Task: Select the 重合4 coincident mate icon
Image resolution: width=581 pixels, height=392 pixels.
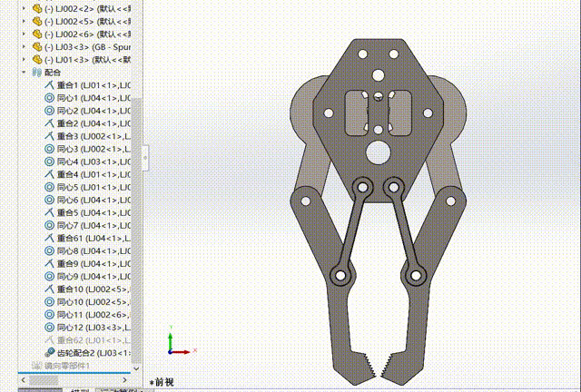Action: click(49, 174)
